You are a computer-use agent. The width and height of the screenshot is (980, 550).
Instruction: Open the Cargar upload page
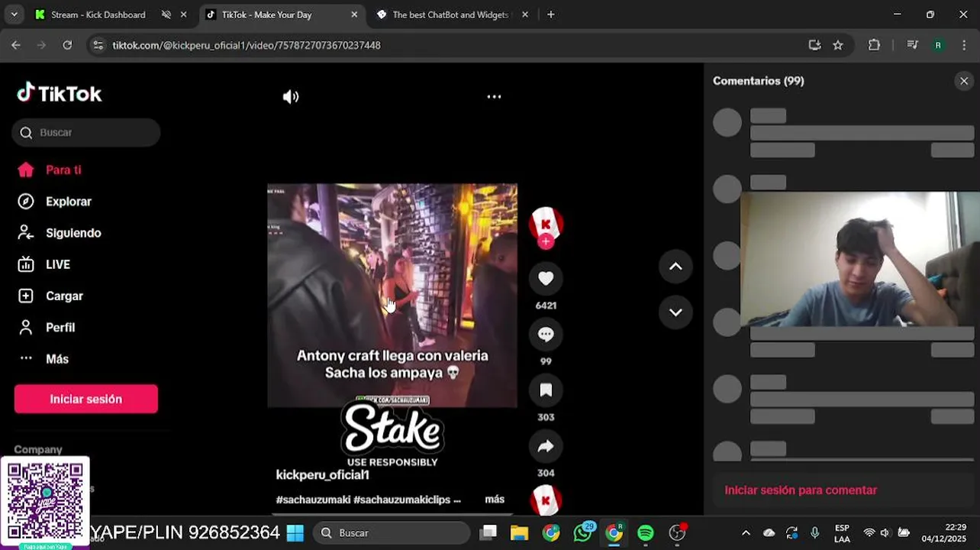(64, 296)
